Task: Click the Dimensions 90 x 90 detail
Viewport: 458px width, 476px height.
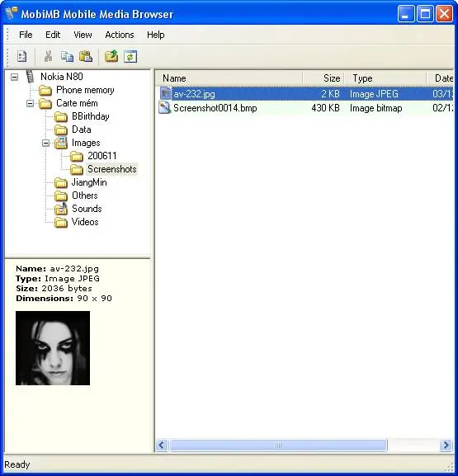Action: tap(64, 299)
